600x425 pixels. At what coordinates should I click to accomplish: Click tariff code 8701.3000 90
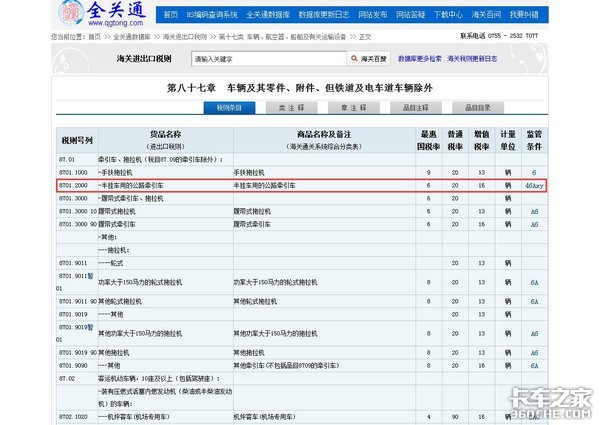[78, 224]
